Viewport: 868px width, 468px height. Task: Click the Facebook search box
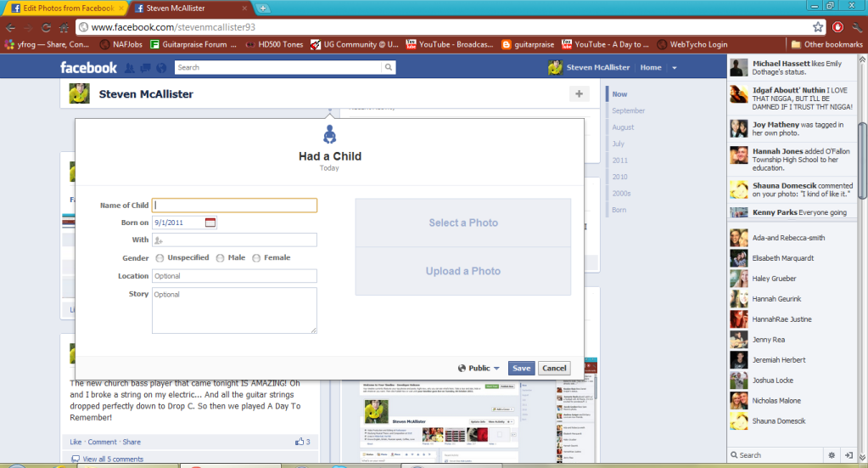pyautogui.click(x=278, y=68)
